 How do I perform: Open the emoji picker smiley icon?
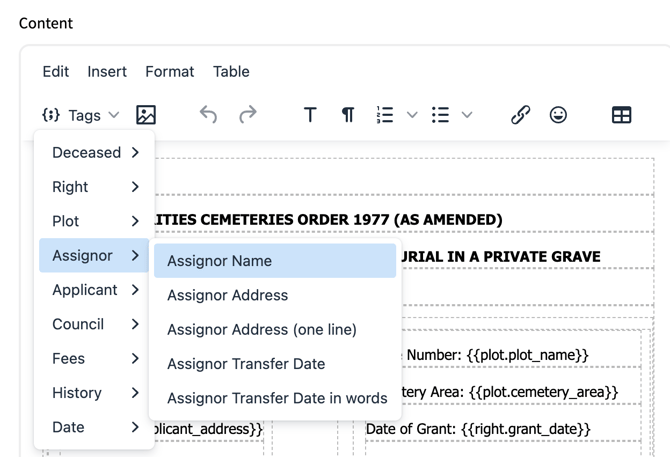coord(558,115)
